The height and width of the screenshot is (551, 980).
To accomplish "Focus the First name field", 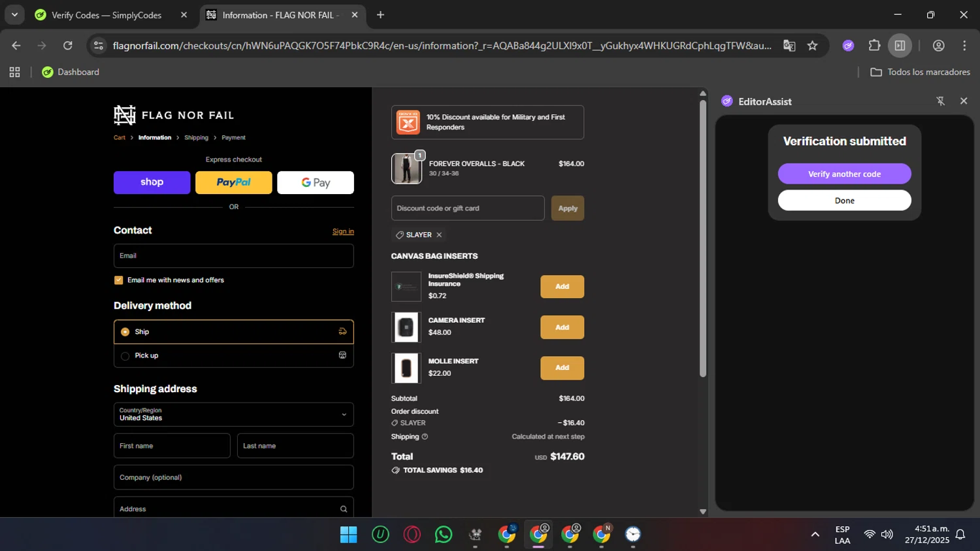I will (x=172, y=446).
